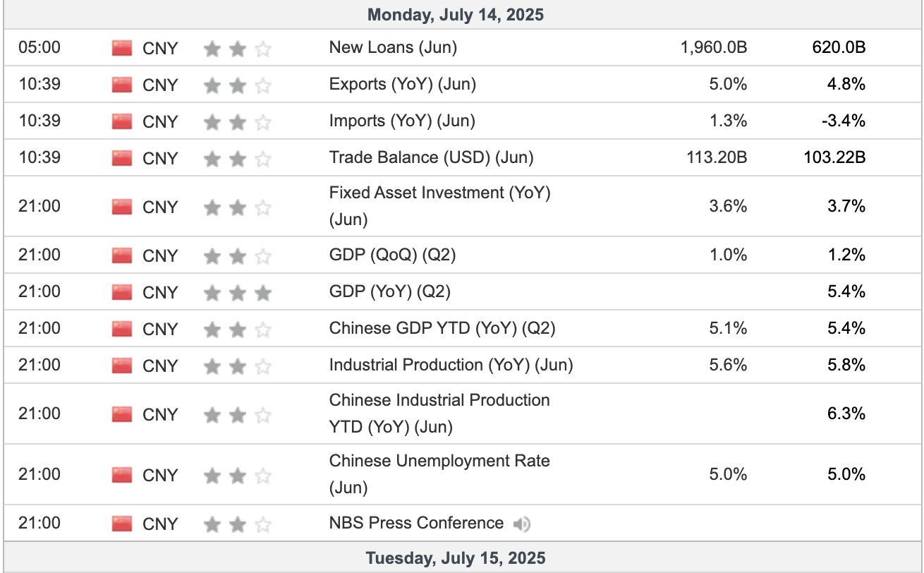The height and width of the screenshot is (573, 924).
Task: Open the Chinese Unemployment Rate (Jun) event
Action: [440, 474]
